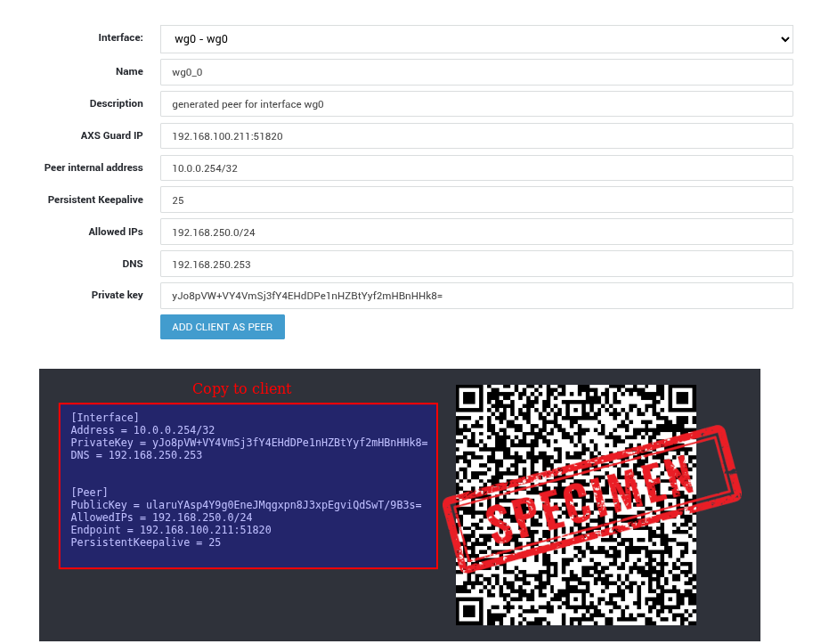Click the Name field containing wg0_0
The height and width of the screenshot is (644, 821).
[x=476, y=72]
